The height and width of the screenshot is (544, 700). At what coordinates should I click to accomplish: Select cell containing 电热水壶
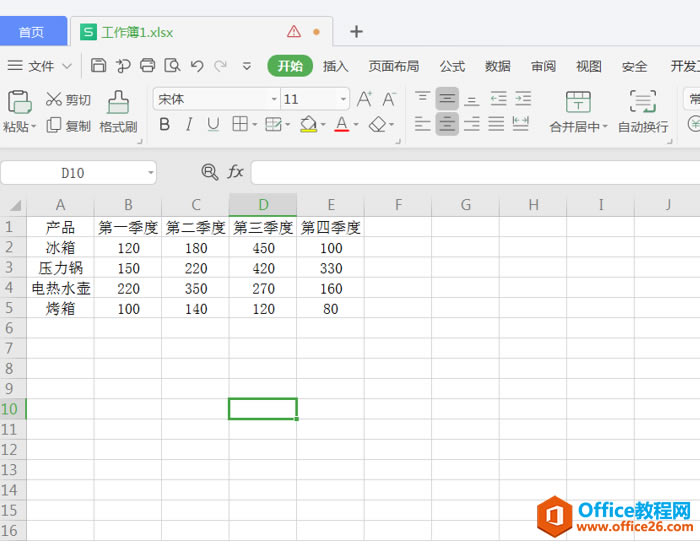point(61,288)
